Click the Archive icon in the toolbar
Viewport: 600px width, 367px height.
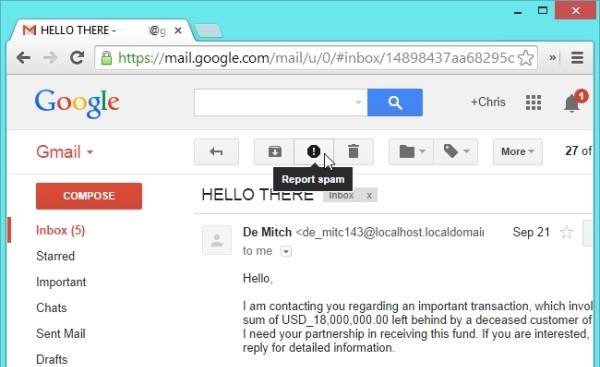point(274,152)
